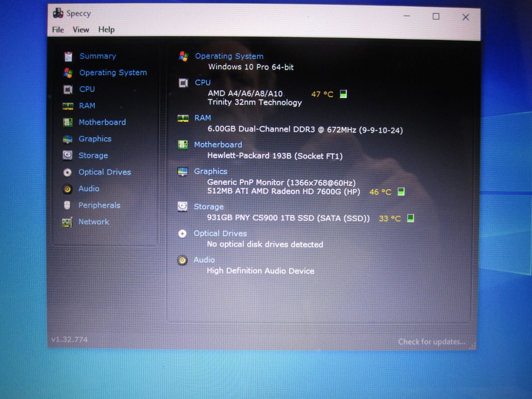Image resolution: width=532 pixels, height=399 pixels.
Task: Click the Generic PnP Monitor text
Action: 281,183
